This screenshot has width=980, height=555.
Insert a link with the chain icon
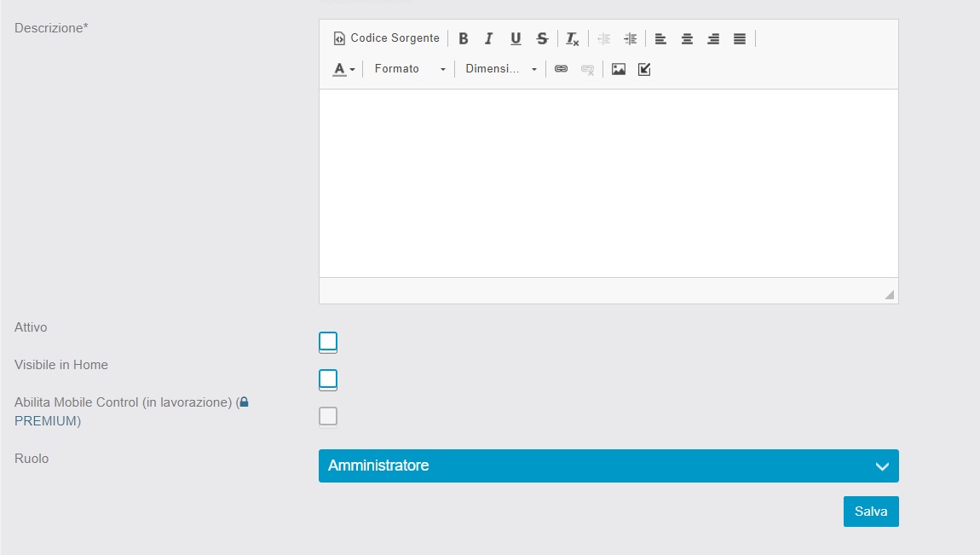pos(561,69)
